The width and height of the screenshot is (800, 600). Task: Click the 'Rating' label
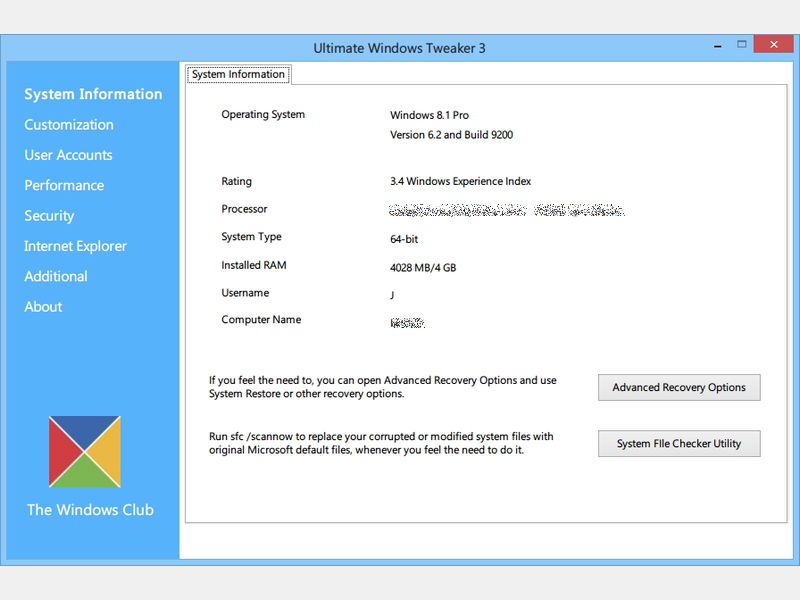237,182
